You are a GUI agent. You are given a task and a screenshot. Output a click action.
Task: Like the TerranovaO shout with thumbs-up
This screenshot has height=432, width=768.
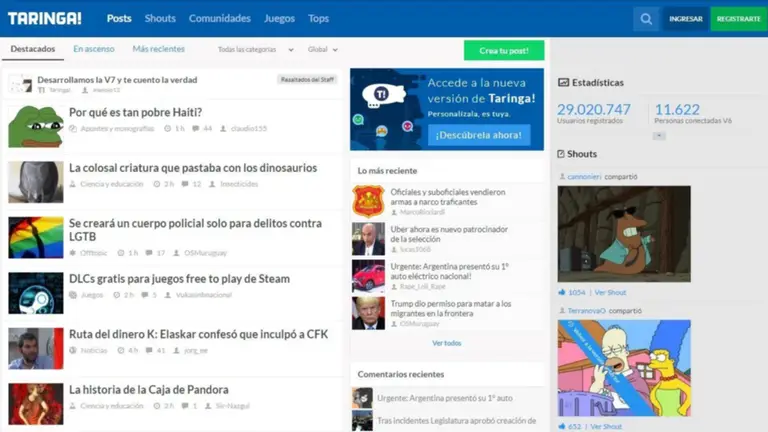click(561, 427)
